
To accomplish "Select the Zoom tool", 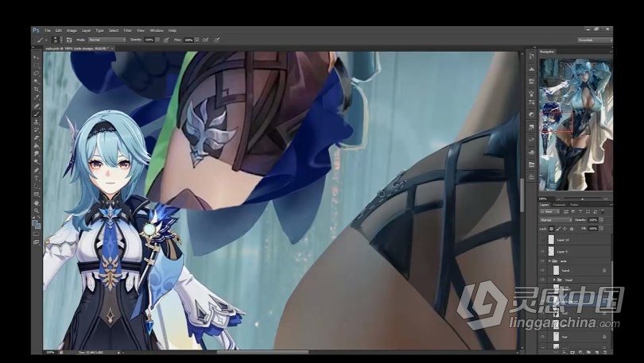I will tap(36, 210).
